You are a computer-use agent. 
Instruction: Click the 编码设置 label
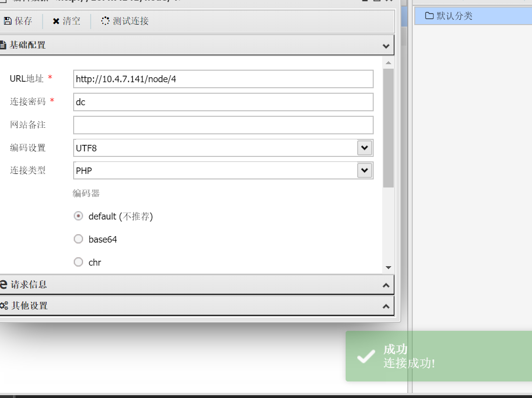[28, 148]
